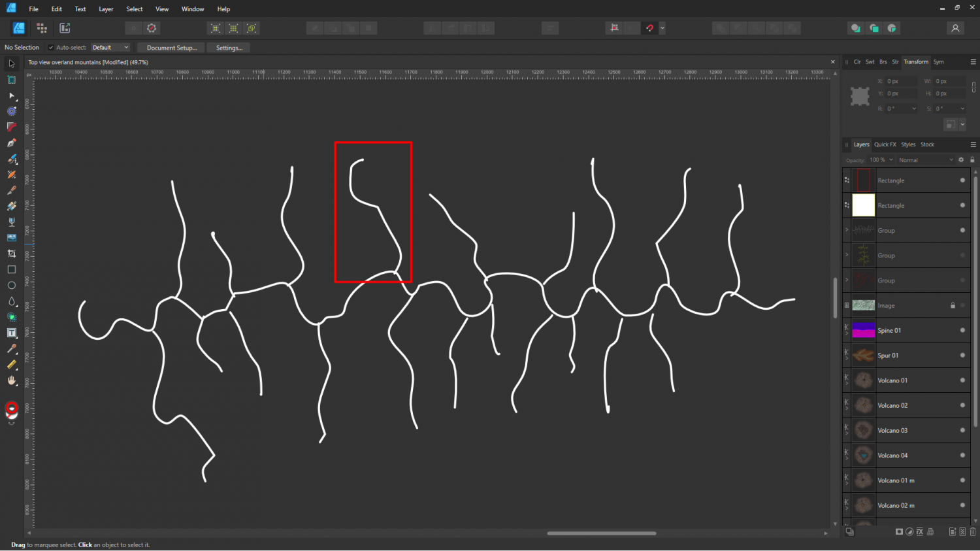Open the Window menu
Image resolution: width=980 pixels, height=551 pixels.
click(193, 9)
